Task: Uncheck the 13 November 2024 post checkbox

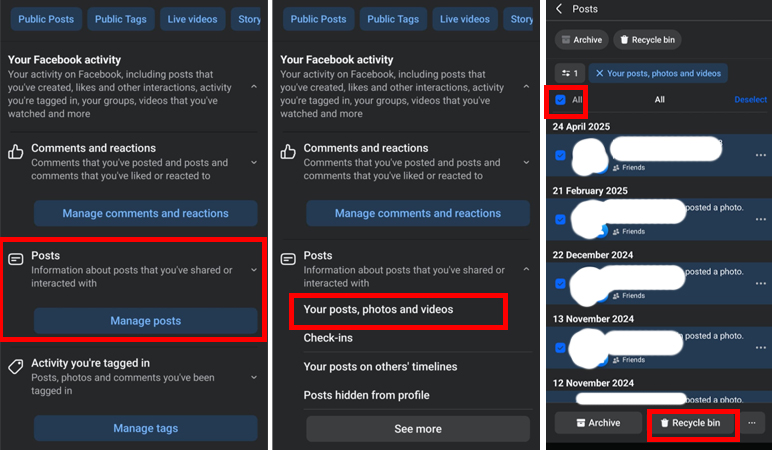Action: tap(560, 348)
